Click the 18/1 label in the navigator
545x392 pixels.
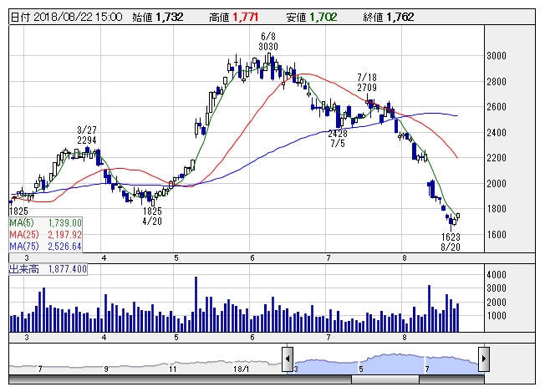coord(242,369)
